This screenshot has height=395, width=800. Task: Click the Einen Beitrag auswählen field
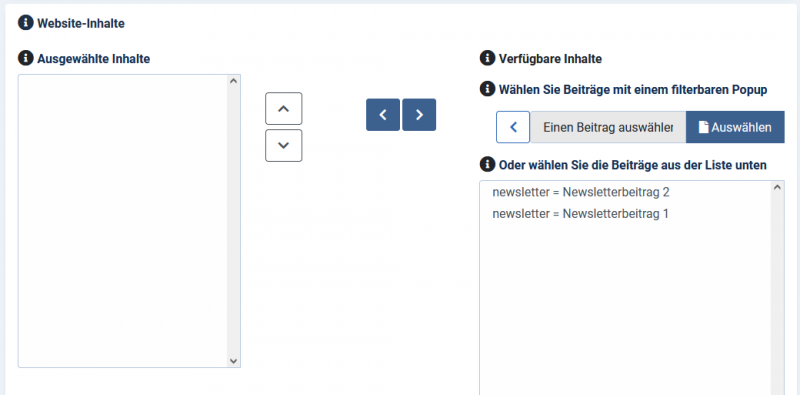[608, 127]
